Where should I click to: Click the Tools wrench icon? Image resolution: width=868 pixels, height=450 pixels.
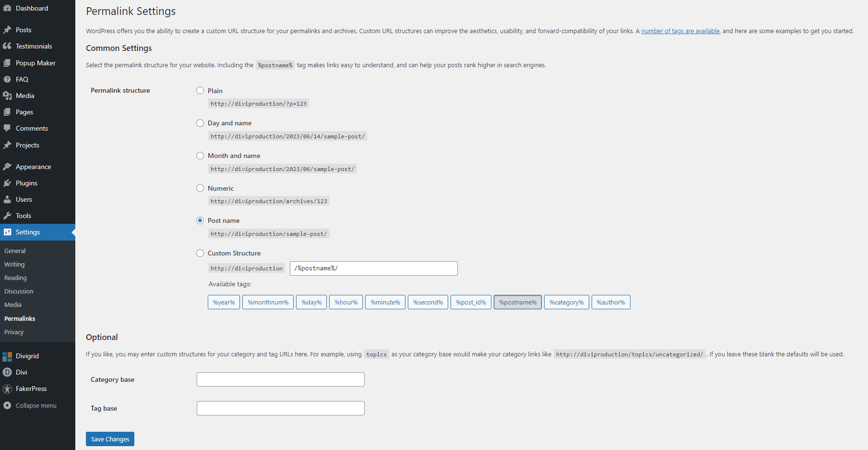[7, 216]
